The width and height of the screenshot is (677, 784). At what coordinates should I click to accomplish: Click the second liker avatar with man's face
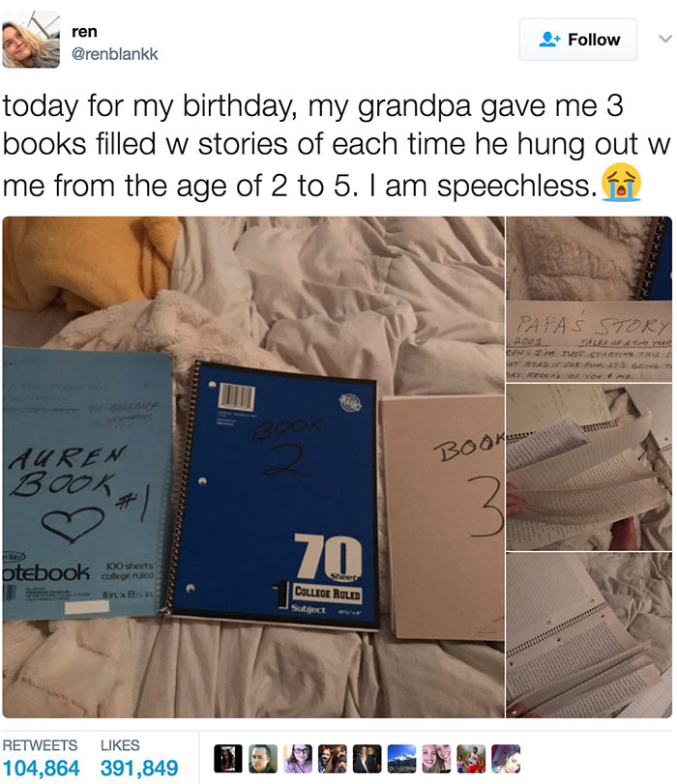click(x=263, y=759)
